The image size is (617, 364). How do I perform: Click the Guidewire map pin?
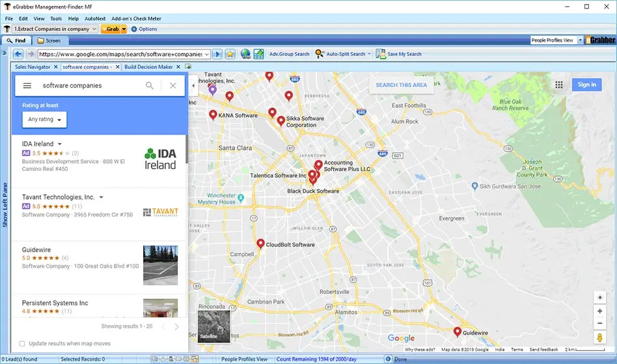click(x=458, y=331)
